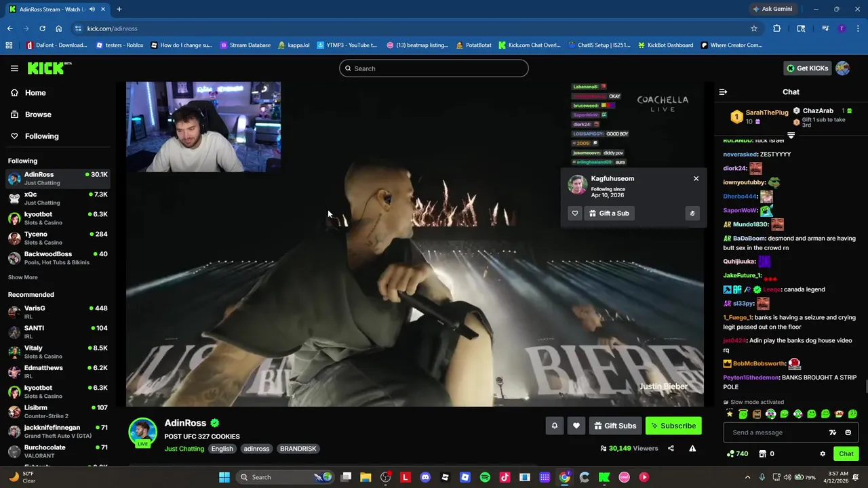Open Burchocolate recommended channel
The width and height of the screenshot is (868, 488).
pyautogui.click(x=57, y=451)
